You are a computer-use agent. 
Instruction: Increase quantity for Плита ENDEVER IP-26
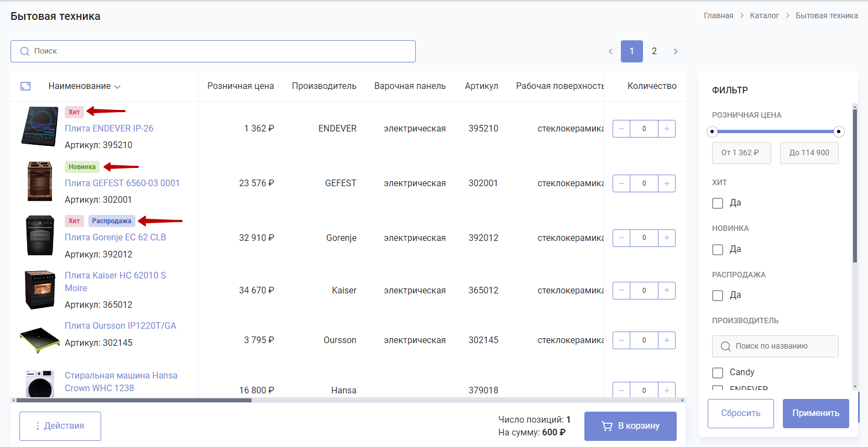pyautogui.click(x=667, y=129)
